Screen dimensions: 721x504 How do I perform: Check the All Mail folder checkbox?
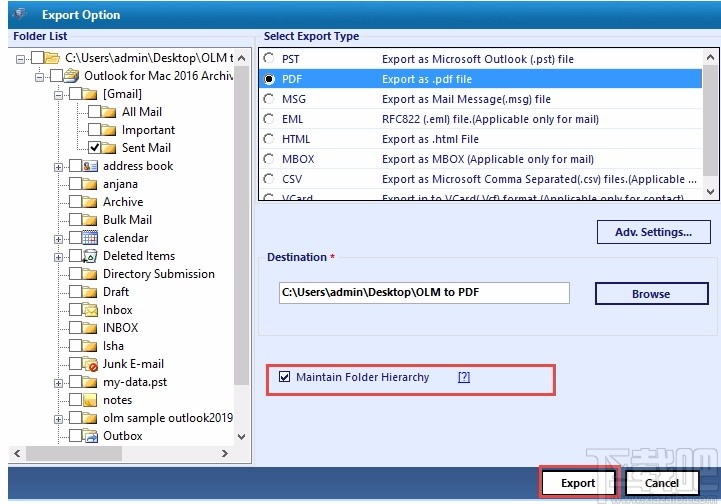click(x=94, y=112)
